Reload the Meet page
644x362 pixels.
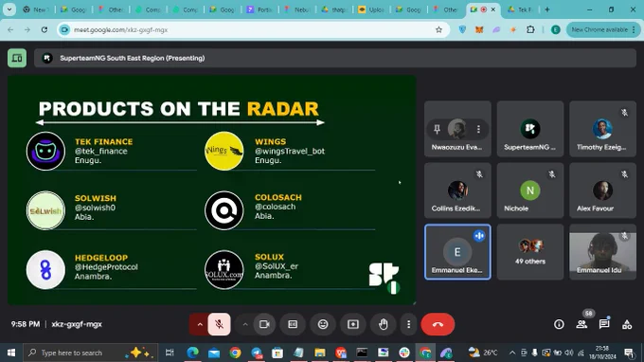[45, 29]
